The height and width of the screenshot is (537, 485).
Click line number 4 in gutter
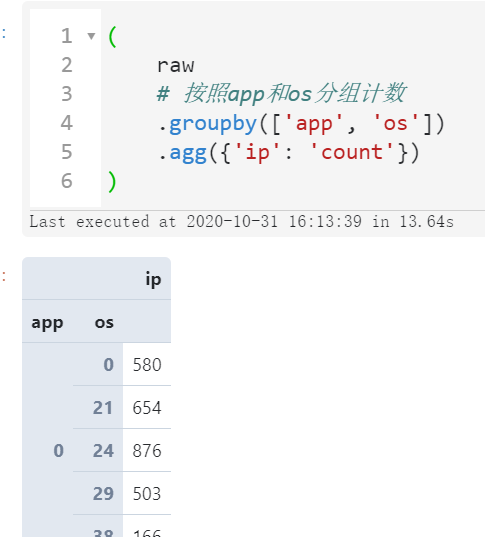point(67,123)
